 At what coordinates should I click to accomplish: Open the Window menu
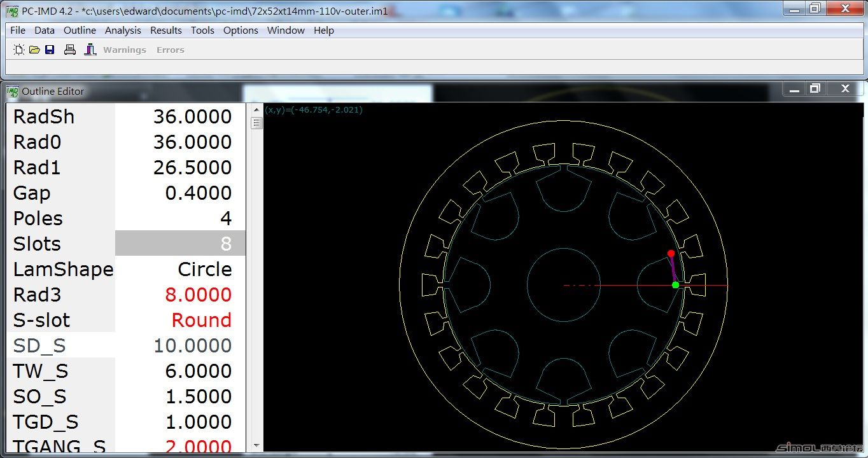(x=286, y=30)
